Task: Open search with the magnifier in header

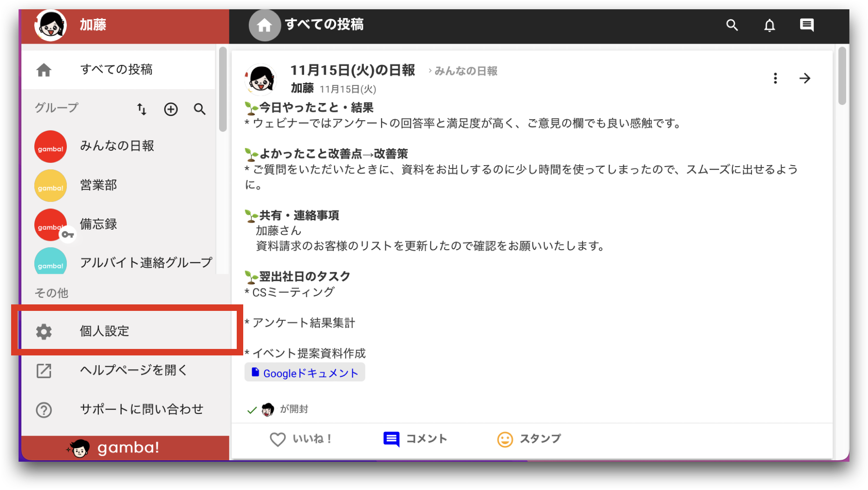Action: [x=732, y=25]
